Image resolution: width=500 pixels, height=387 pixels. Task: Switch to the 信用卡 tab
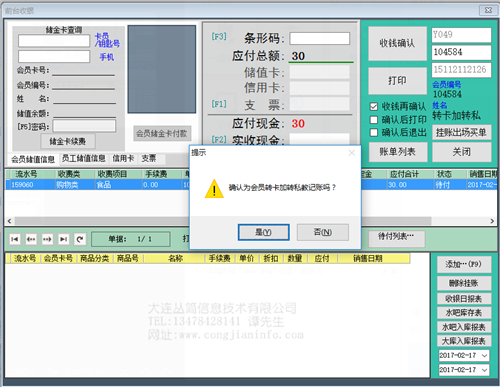[123, 159]
